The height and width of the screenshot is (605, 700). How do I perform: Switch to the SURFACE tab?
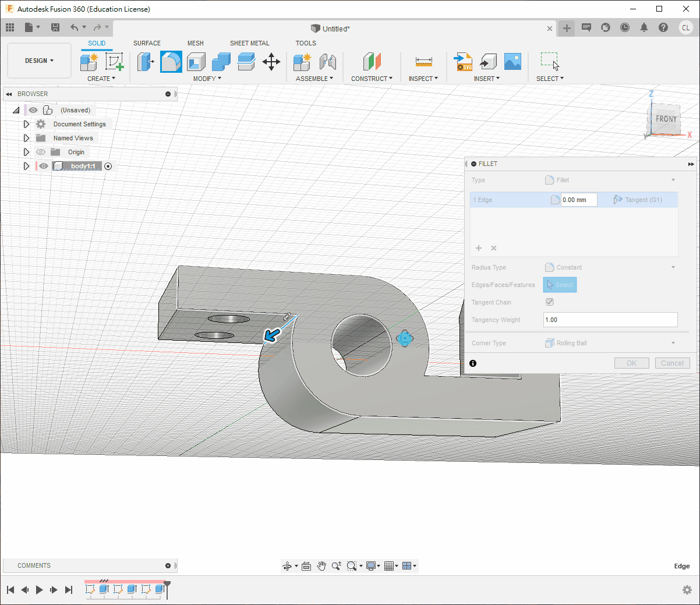[147, 43]
